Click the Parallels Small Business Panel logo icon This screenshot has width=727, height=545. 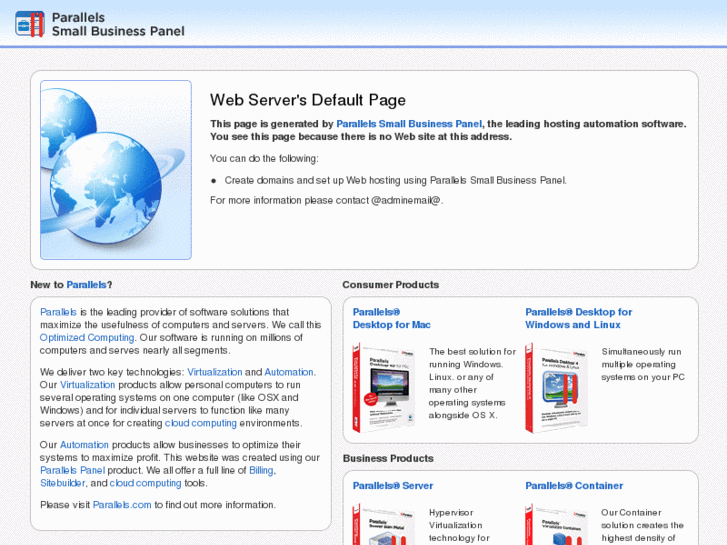30,24
